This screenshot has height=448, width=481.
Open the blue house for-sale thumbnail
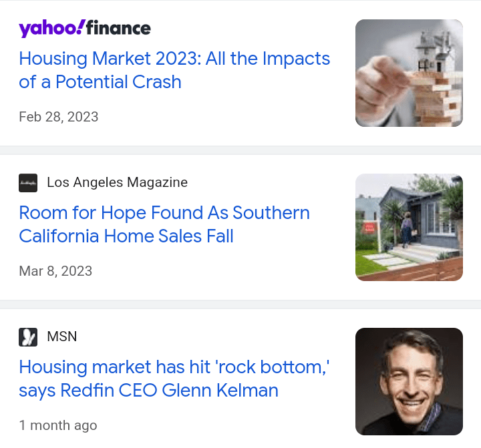pyautogui.click(x=409, y=227)
